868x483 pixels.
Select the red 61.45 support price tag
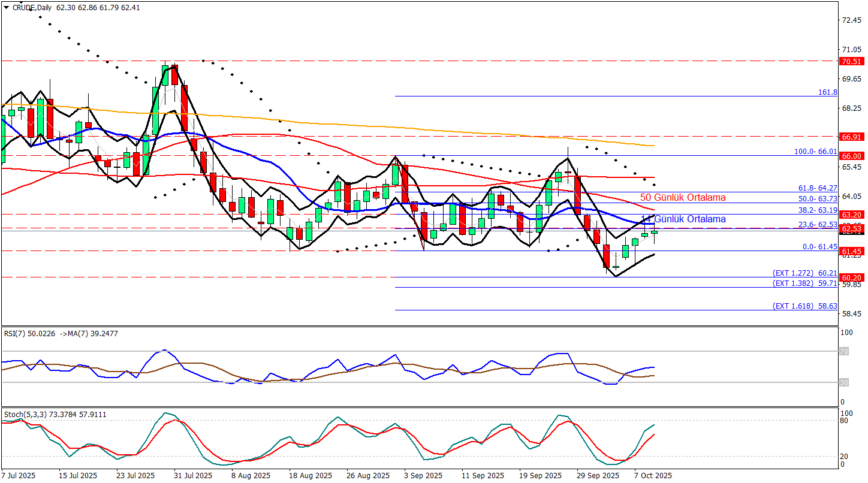click(851, 252)
